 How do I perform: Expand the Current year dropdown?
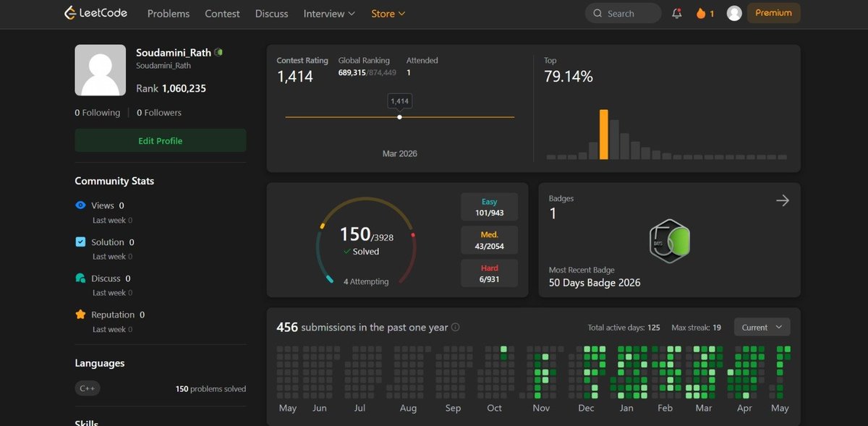(x=762, y=327)
